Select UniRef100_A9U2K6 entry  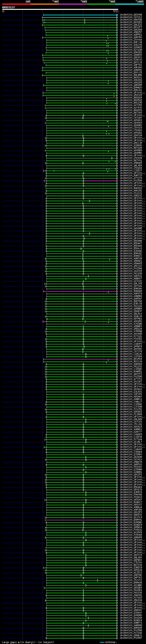(x=131, y=80)
